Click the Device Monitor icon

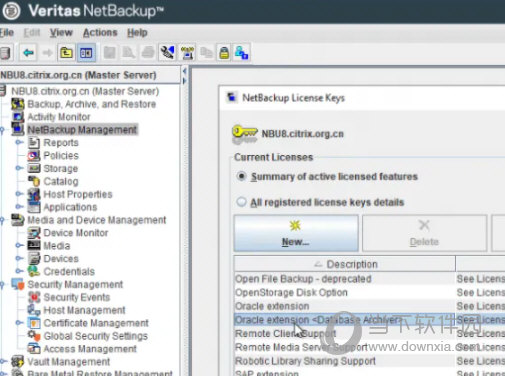pos(34,233)
